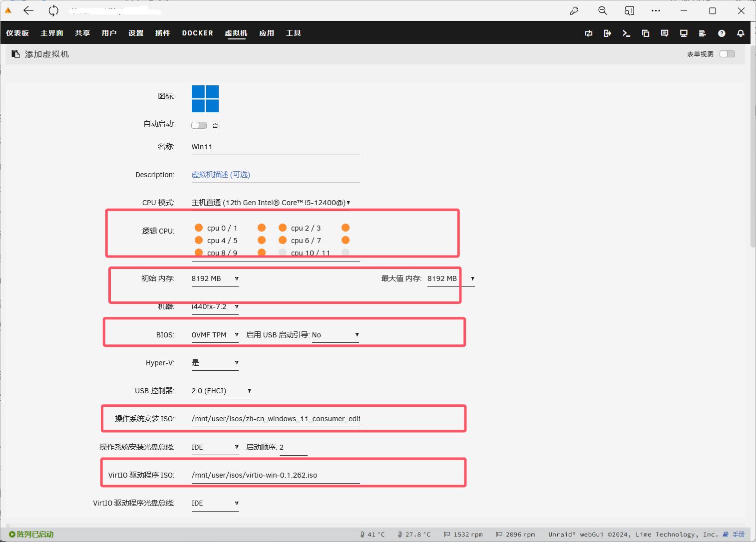Click the feedback speech bubble icon
Viewport: 756px width, 542px height.
coord(665,33)
